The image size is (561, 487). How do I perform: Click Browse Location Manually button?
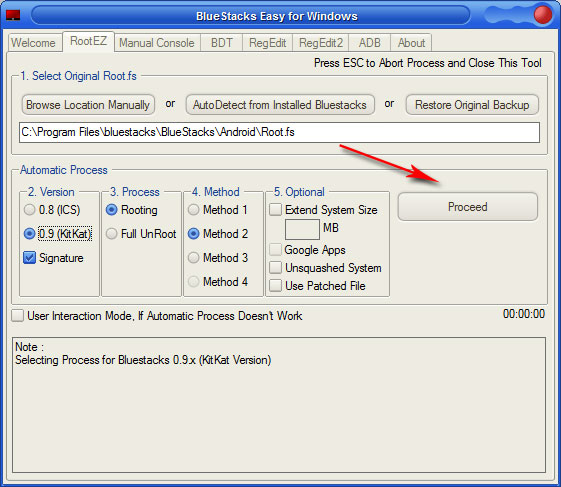88,105
